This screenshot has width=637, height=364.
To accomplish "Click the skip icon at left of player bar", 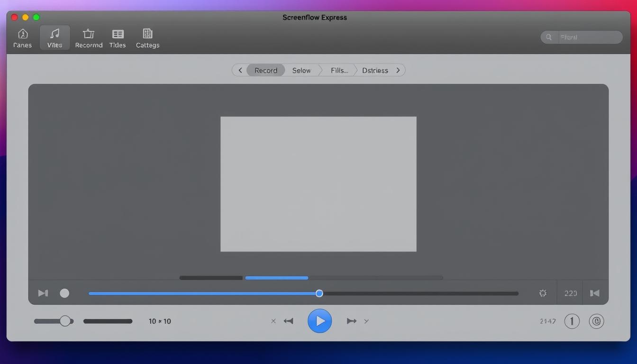I will pyautogui.click(x=43, y=293).
